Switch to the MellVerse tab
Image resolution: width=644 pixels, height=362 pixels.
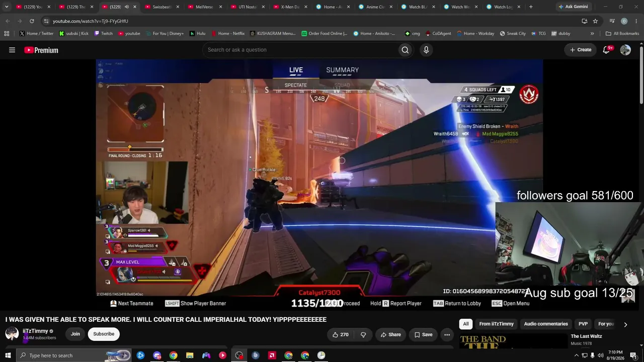[x=205, y=7]
